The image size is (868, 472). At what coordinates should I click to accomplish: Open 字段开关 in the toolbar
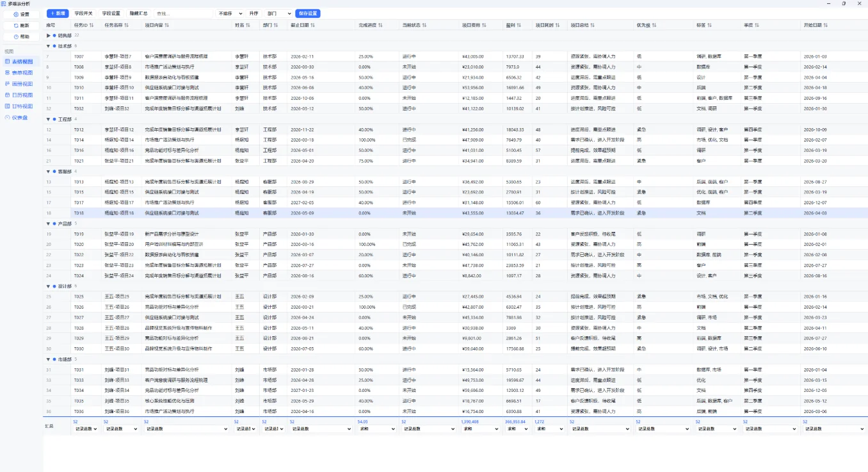83,13
